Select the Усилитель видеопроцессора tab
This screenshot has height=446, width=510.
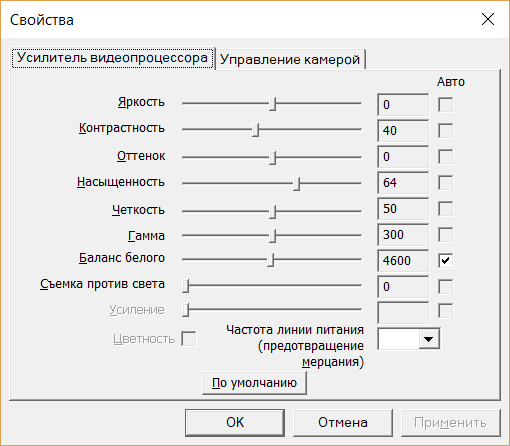click(113, 58)
